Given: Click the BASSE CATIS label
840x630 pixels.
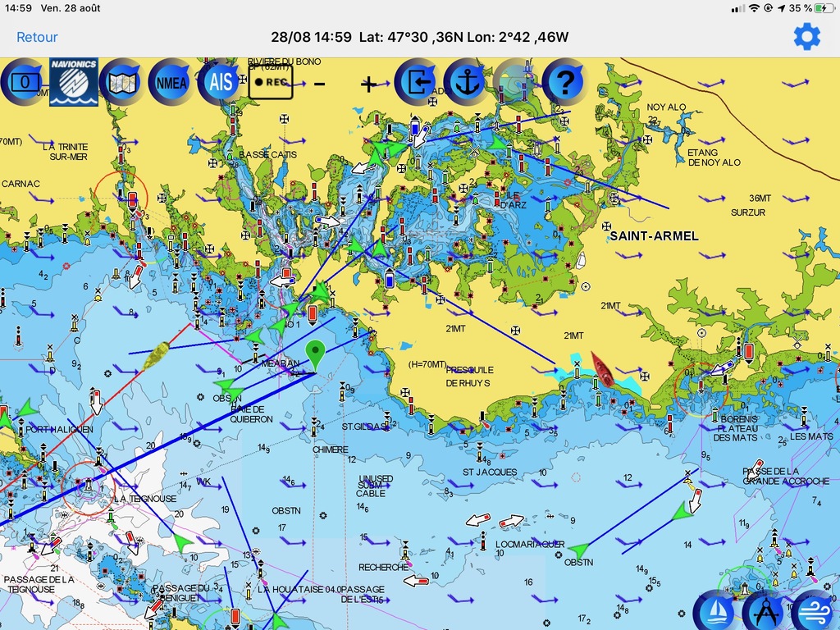Looking at the screenshot, I should (268, 155).
